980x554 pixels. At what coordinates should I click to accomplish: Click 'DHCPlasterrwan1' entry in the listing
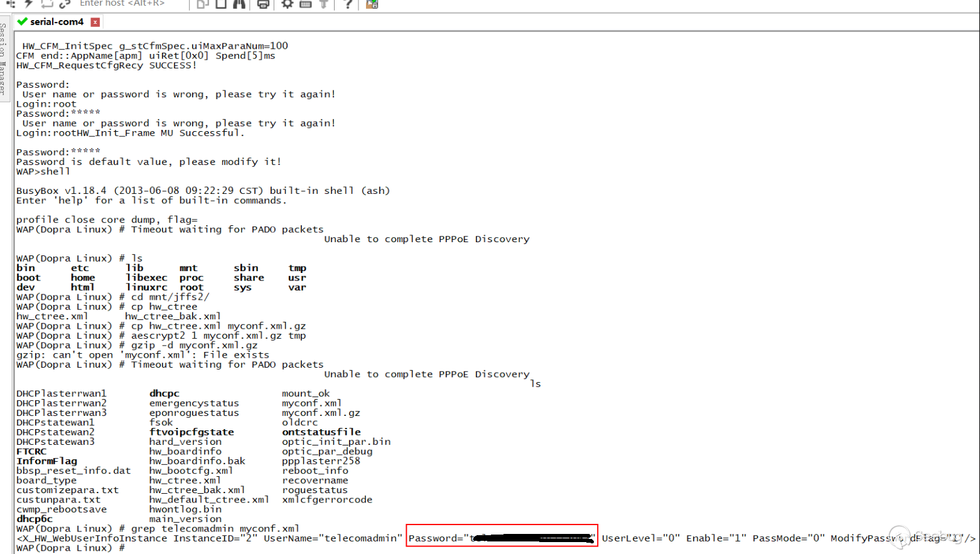click(x=62, y=393)
